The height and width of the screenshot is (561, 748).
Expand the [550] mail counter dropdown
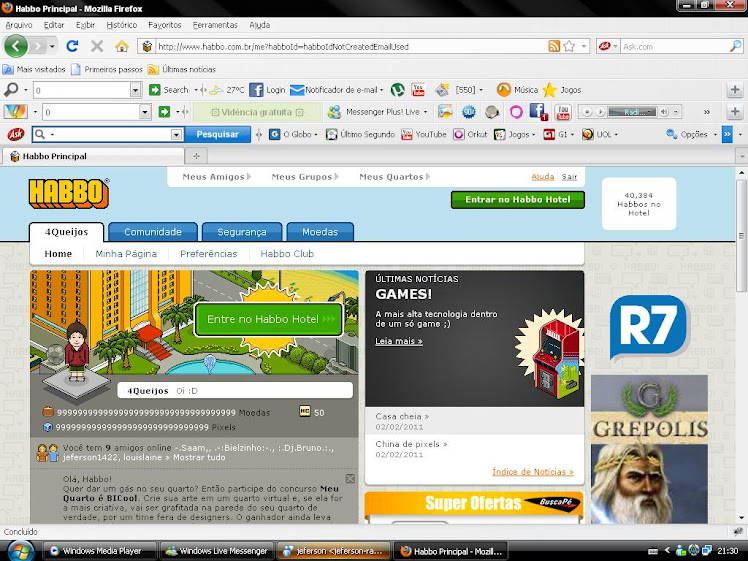(x=480, y=90)
